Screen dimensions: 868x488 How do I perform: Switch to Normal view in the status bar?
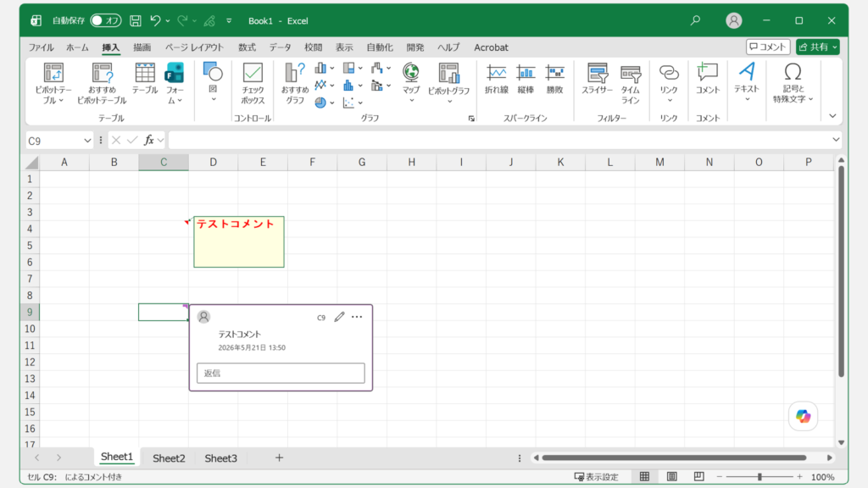[644, 476]
